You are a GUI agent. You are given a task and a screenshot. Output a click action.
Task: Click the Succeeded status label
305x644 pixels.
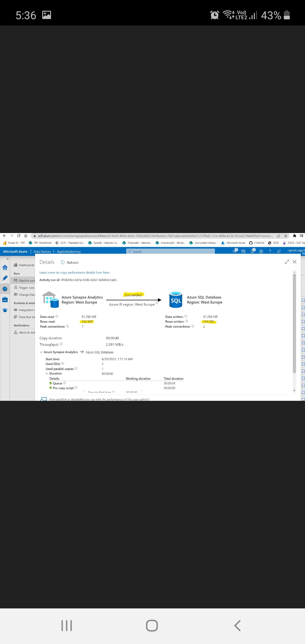[133, 295]
